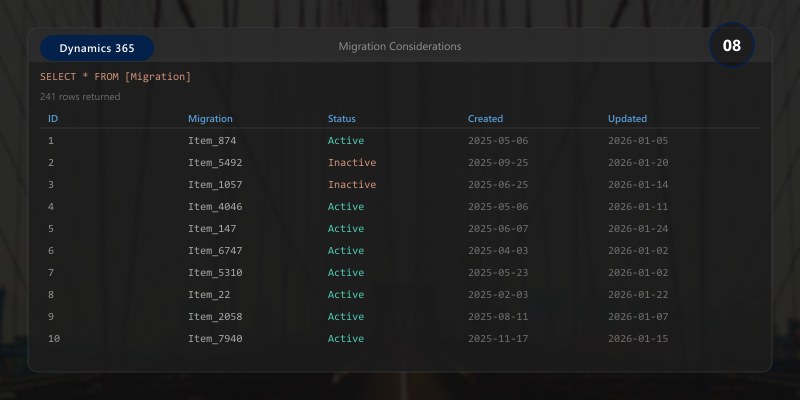This screenshot has width=800, height=400.
Task: Click ID cell of Item_7940 row
Action: tap(54, 338)
